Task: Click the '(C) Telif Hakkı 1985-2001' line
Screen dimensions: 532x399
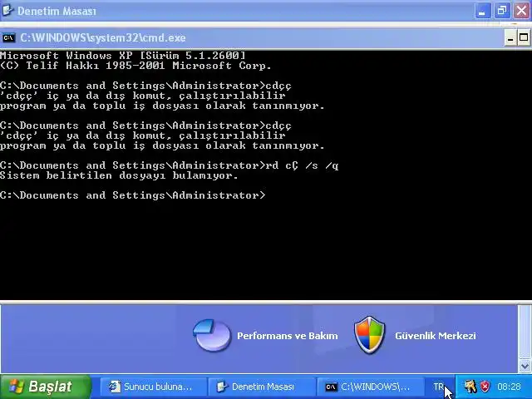Action: click(135, 66)
